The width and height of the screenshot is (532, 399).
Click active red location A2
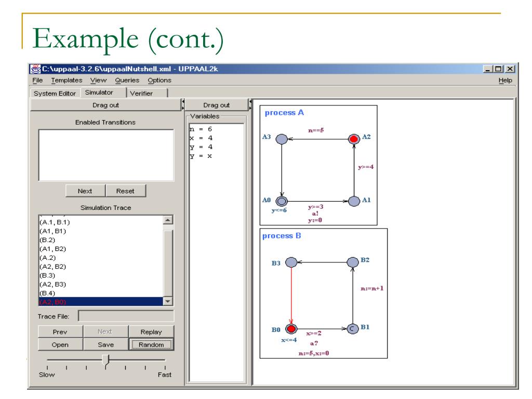click(354, 139)
